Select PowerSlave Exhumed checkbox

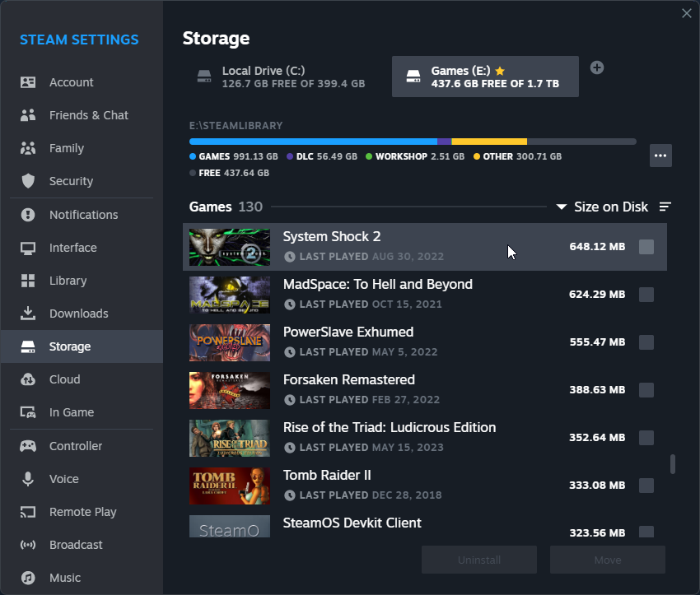[x=646, y=342]
